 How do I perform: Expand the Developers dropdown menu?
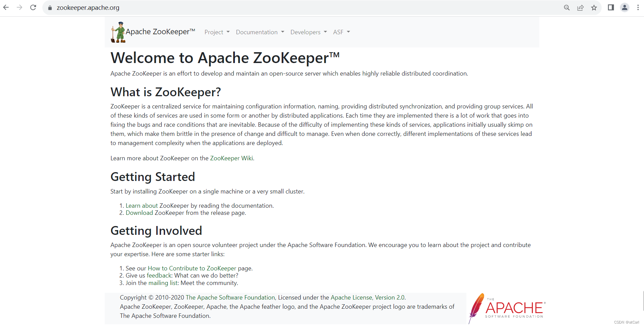(x=309, y=32)
